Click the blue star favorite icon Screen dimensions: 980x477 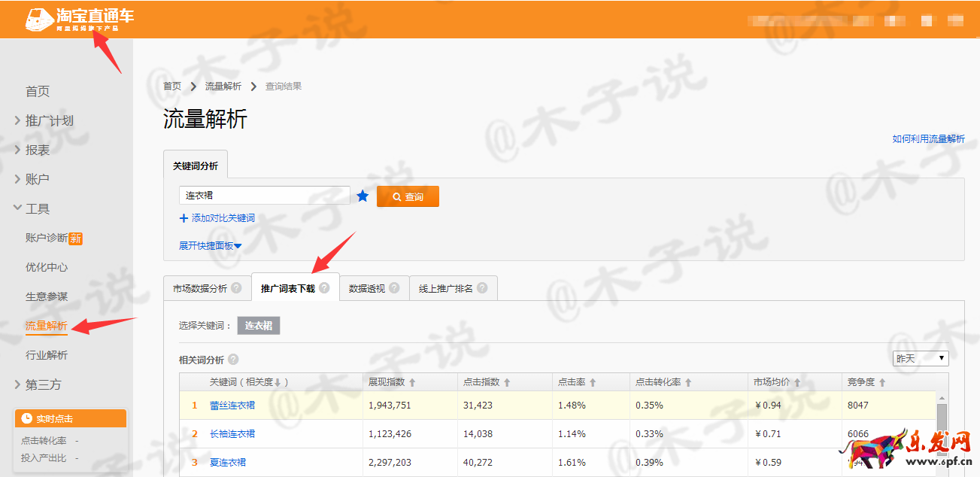pos(363,196)
